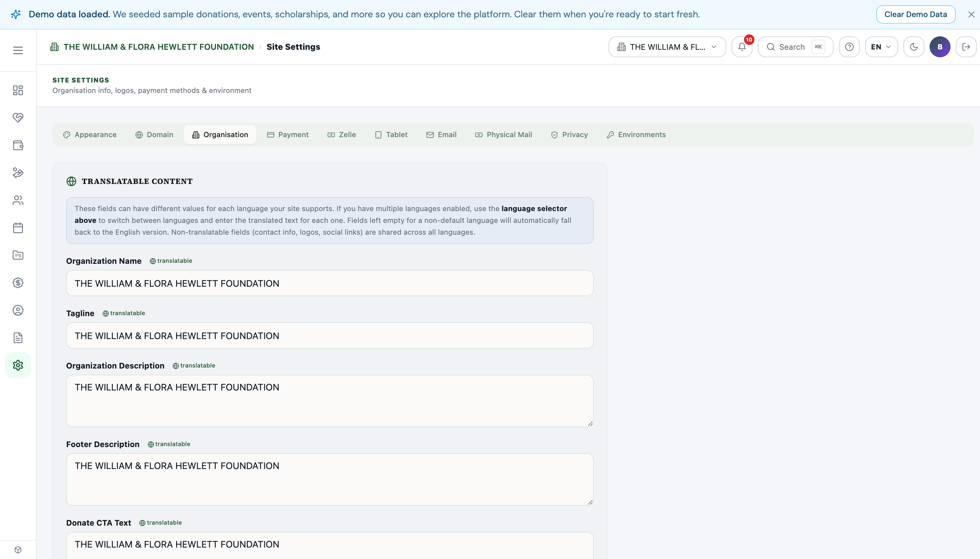Open the hand with coins sidebar icon
The image size is (980, 559).
point(18,173)
